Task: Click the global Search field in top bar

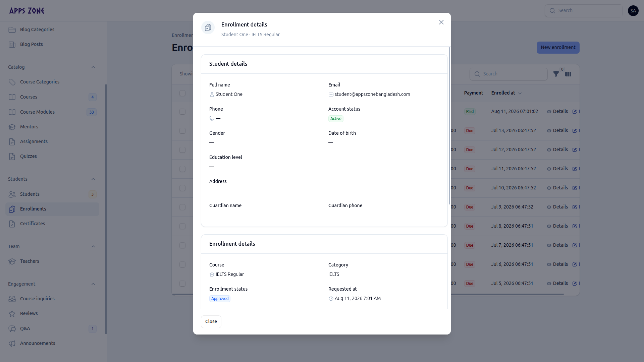Action: click(584, 11)
